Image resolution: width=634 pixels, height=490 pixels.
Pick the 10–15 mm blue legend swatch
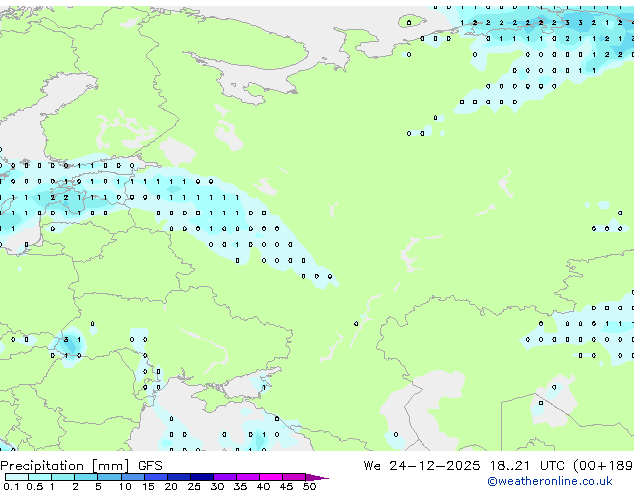133,477
